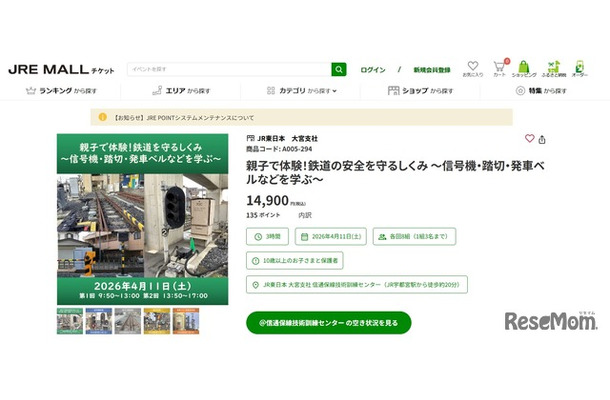Open ショップから探す menu

(x=421, y=91)
